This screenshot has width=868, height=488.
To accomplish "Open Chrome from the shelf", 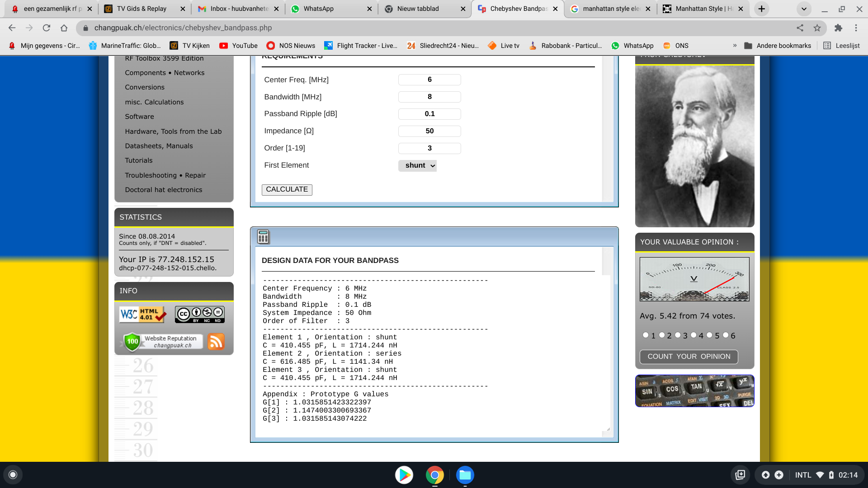I will tap(434, 475).
